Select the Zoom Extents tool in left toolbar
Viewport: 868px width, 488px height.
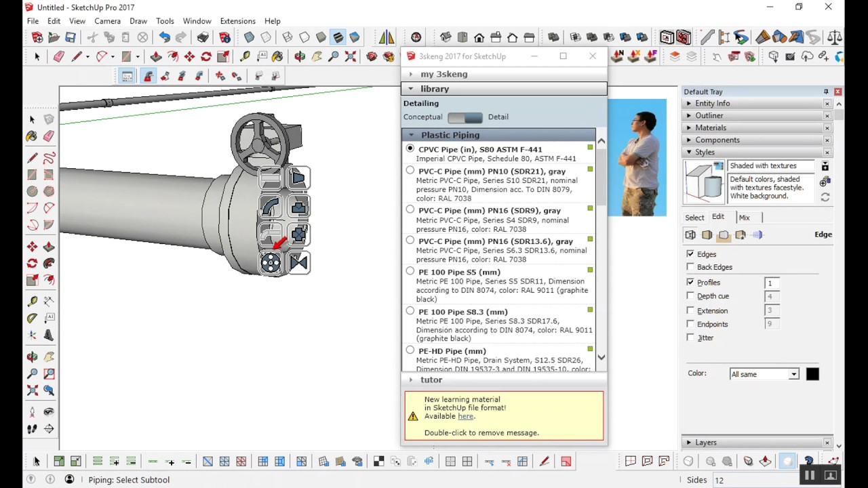(32, 390)
